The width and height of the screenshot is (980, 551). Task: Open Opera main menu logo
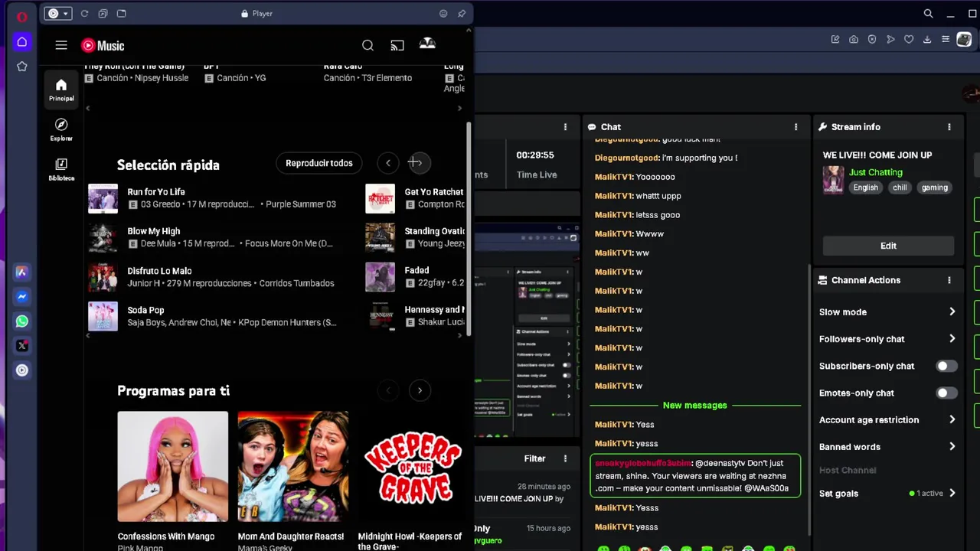pyautogui.click(x=21, y=16)
